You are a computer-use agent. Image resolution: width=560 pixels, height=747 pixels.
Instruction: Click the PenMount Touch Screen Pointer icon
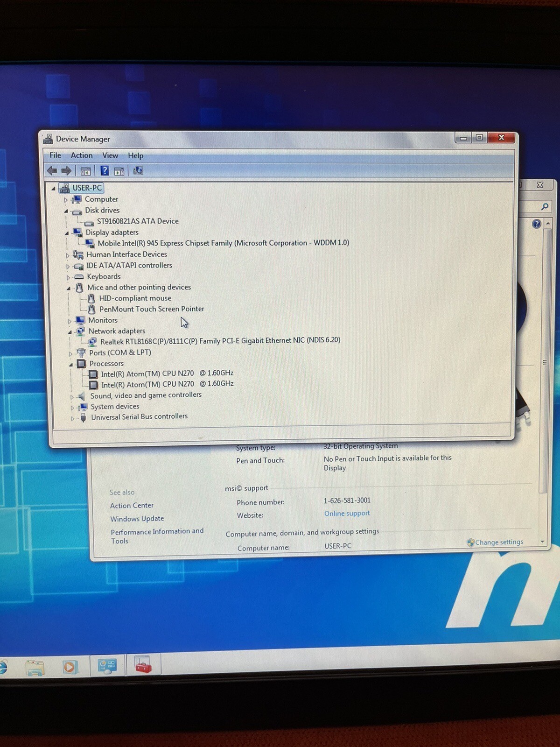pos(92,309)
